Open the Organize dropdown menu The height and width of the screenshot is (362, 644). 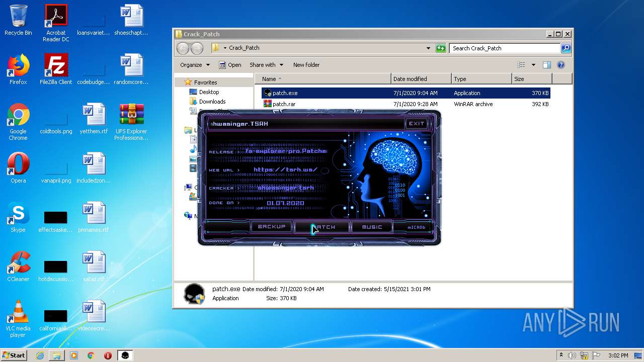195,65
